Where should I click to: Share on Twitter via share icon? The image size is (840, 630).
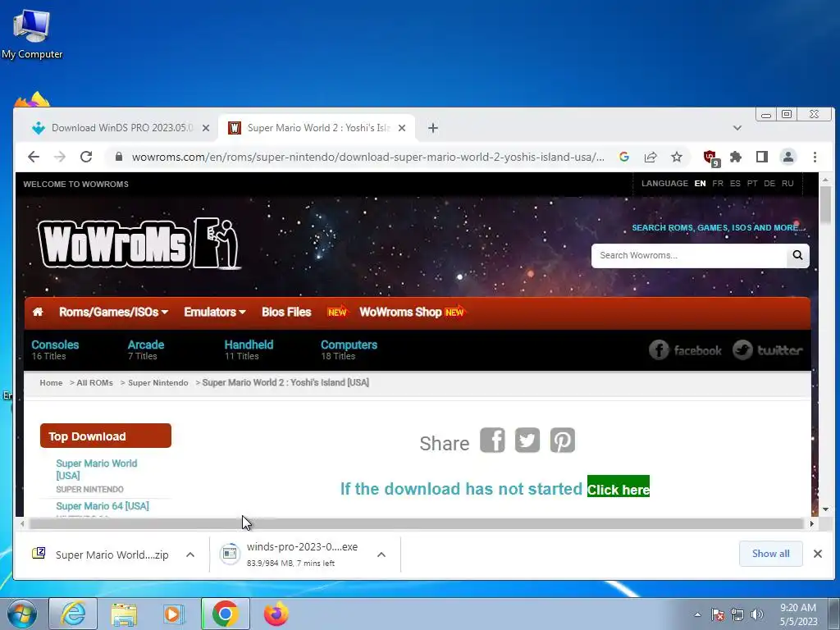pyautogui.click(x=527, y=441)
